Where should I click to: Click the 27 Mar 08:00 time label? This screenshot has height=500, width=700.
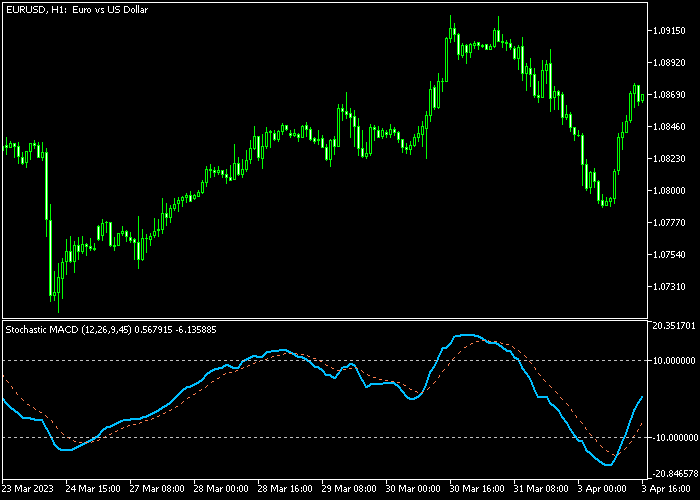(x=157, y=488)
